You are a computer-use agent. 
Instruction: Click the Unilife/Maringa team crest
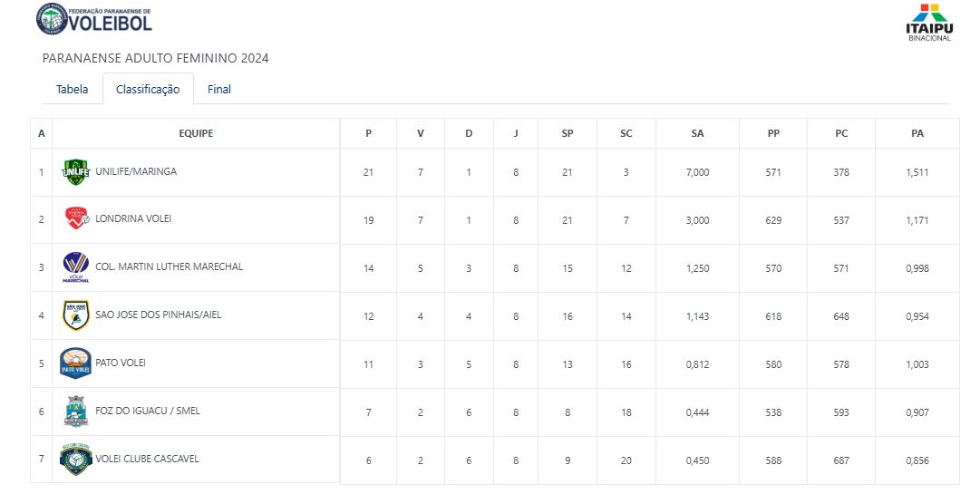(75, 172)
